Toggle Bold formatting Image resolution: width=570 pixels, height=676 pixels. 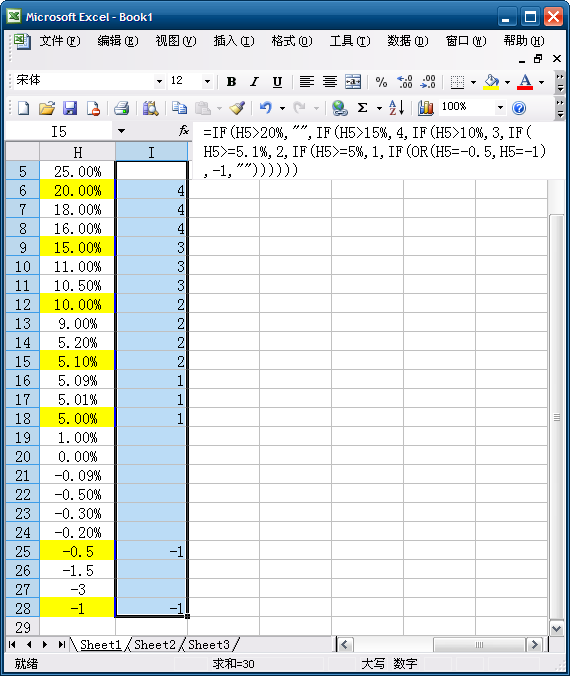[232, 81]
